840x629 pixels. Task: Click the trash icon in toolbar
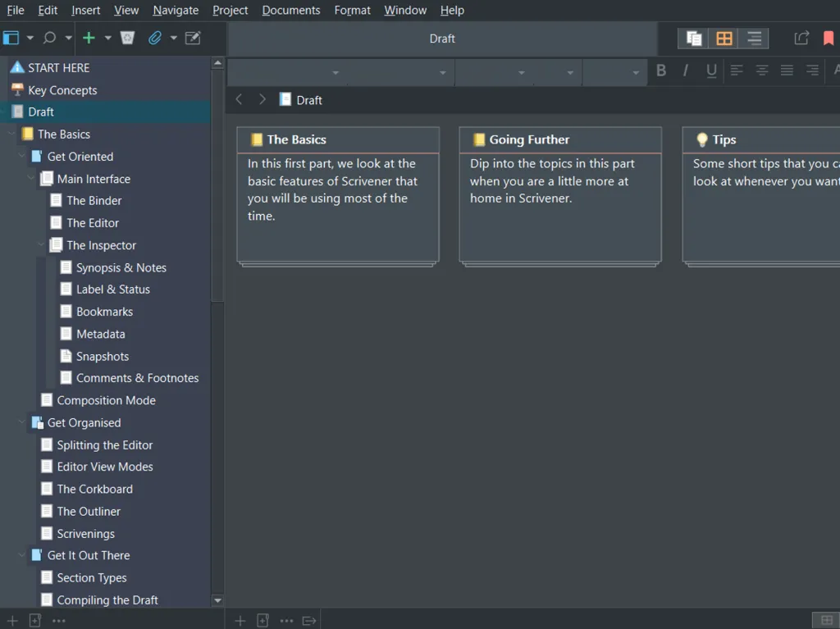point(127,38)
